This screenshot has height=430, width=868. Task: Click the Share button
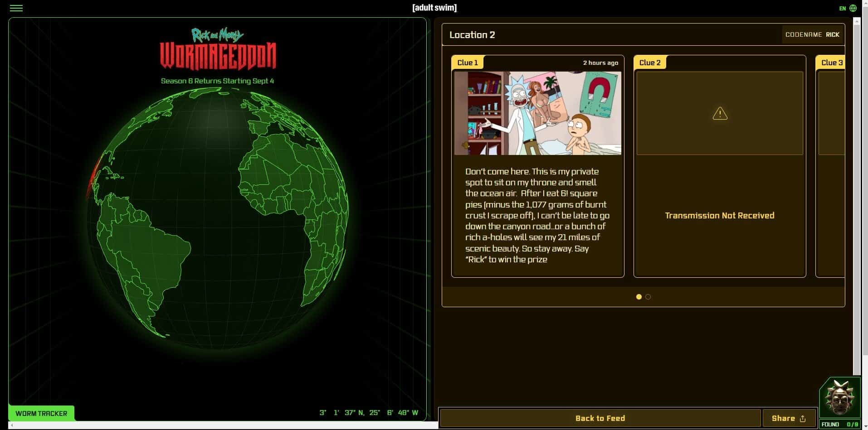(789, 418)
